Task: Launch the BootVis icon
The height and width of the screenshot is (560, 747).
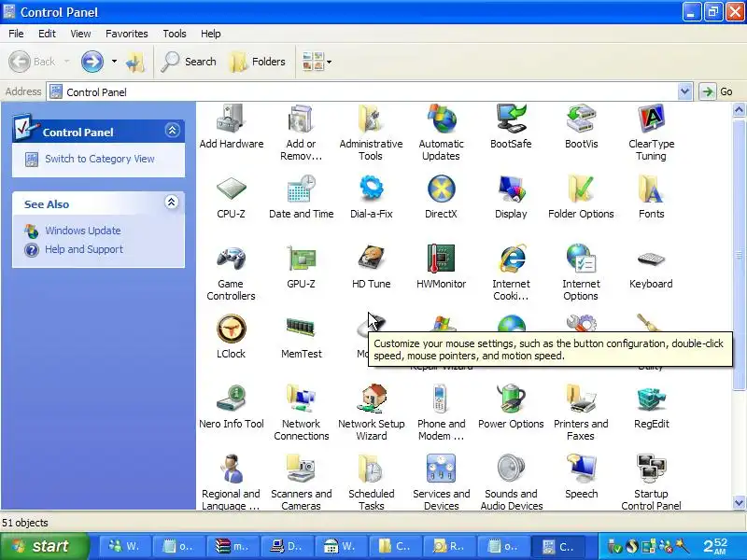Action: [x=581, y=126]
